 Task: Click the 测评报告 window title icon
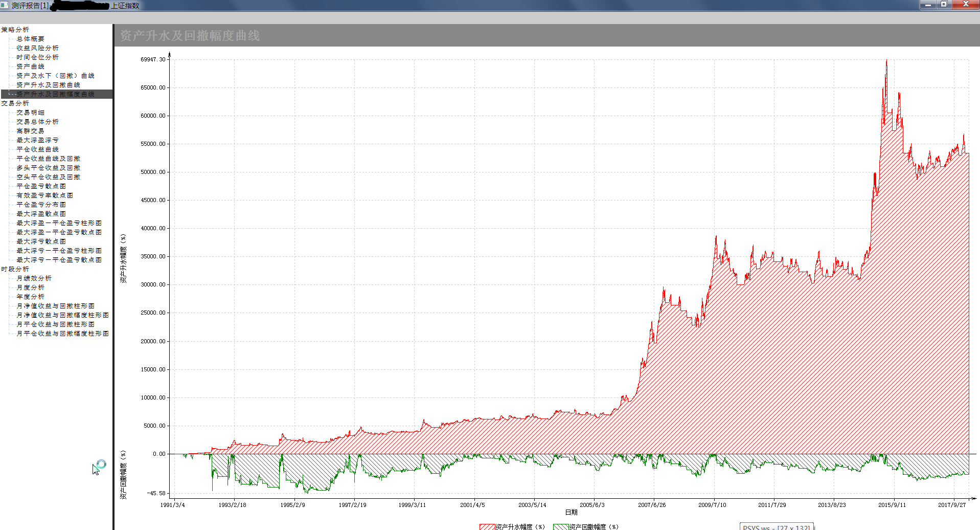pos(5,5)
